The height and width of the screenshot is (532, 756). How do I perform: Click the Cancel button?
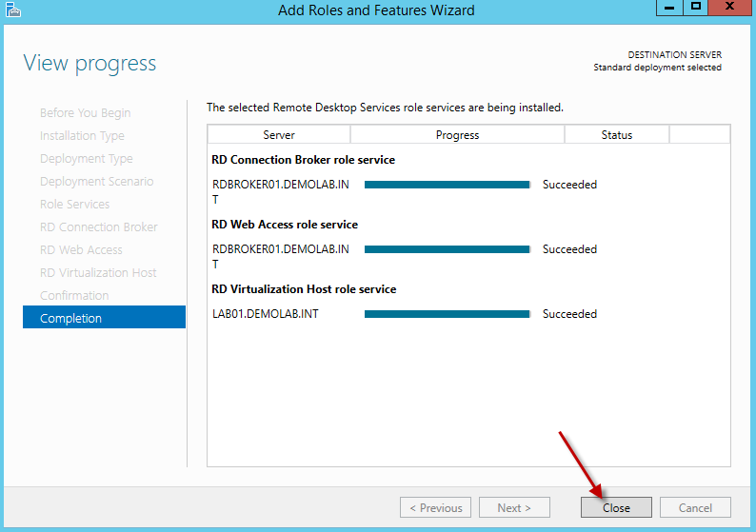click(695, 507)
